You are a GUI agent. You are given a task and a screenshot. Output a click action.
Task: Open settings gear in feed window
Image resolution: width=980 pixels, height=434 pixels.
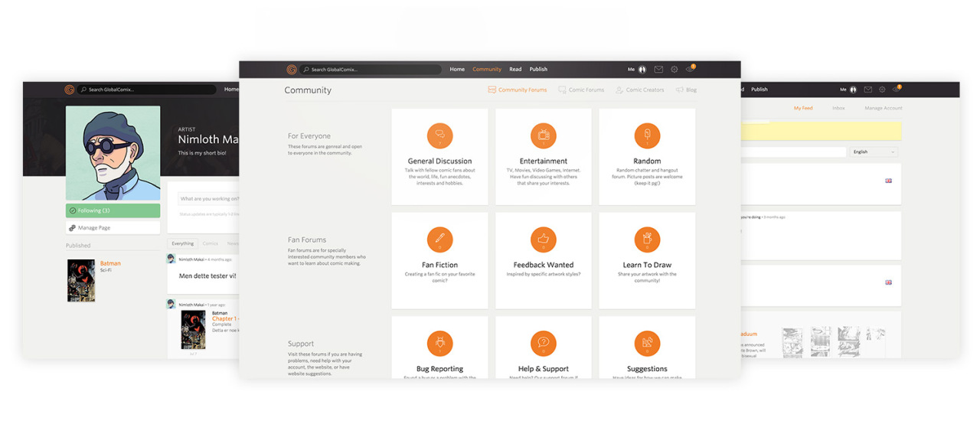click(882, 90)
